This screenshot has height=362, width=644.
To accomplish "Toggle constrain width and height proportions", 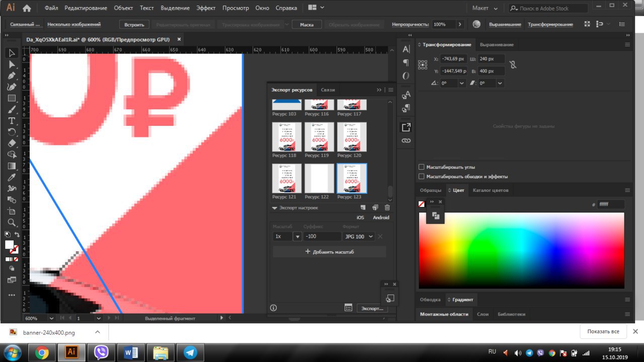I will [513, 64].
